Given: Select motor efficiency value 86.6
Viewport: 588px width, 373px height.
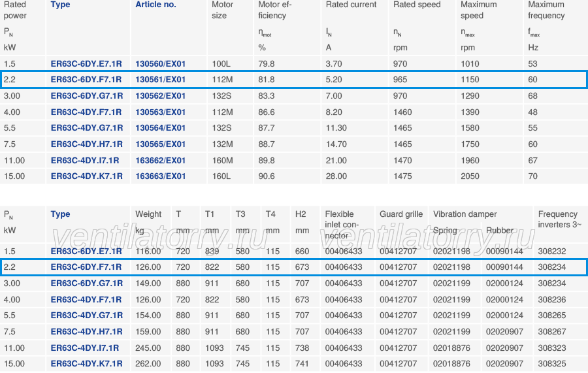Looking at the screenshot, I should coord(267,112).
